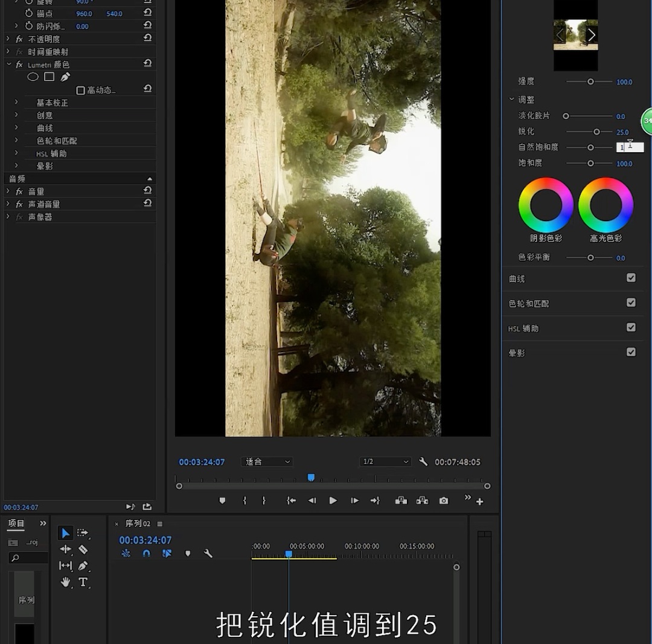This screenshot has width=652, height=644.
Task: Select the Type tool
Action: 84,582
